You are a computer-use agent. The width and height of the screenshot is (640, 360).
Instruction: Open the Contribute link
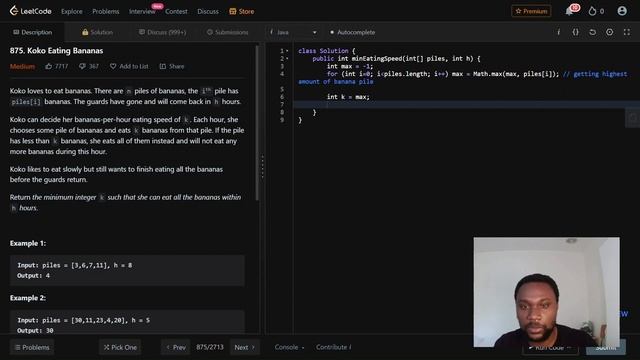pyautogui.click(x=333, y=347)
